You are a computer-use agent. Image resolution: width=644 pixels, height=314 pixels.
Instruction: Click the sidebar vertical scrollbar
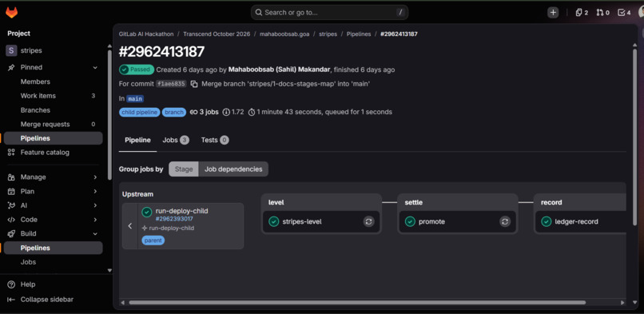(x=109, y=115)
